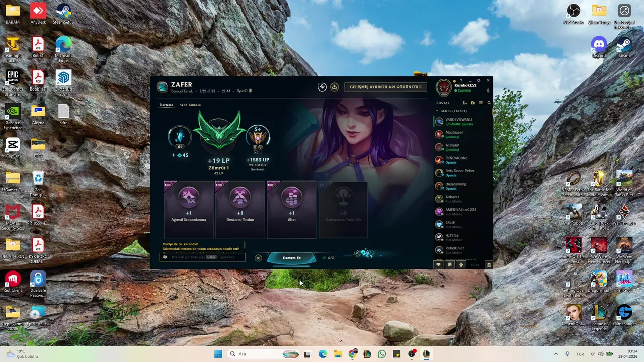The width and height of the screenshot is (644, 362).
Task: Open the Altın challenge card
Action: point(291,210)
